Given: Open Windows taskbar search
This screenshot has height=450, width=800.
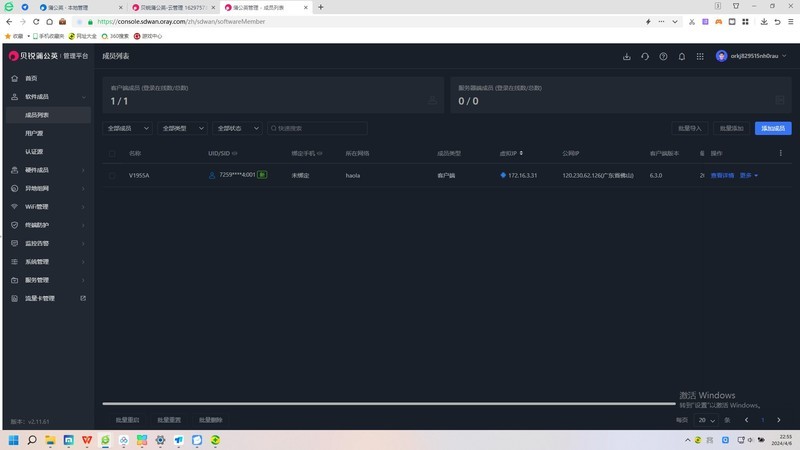Looking at the screenshot, I should pos(32,440).
